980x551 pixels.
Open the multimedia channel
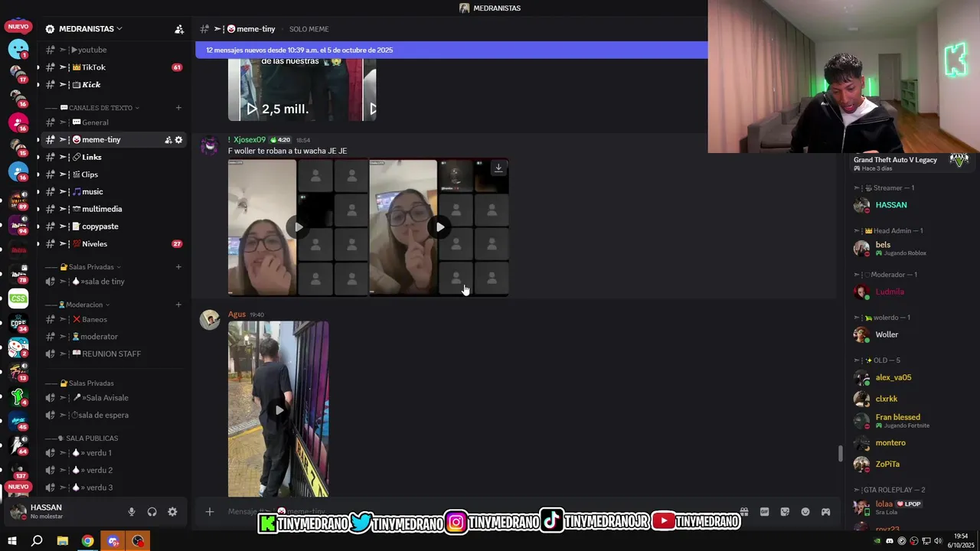(113, 209)
